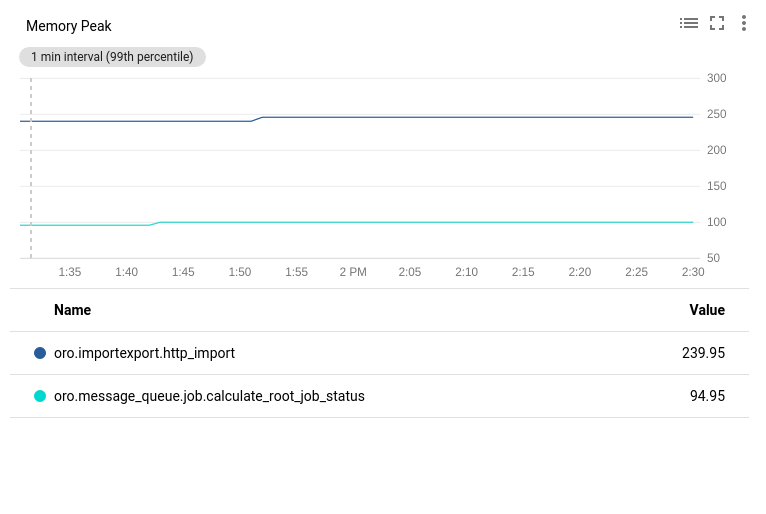Click the cyan line in the chart

[450, 222]
